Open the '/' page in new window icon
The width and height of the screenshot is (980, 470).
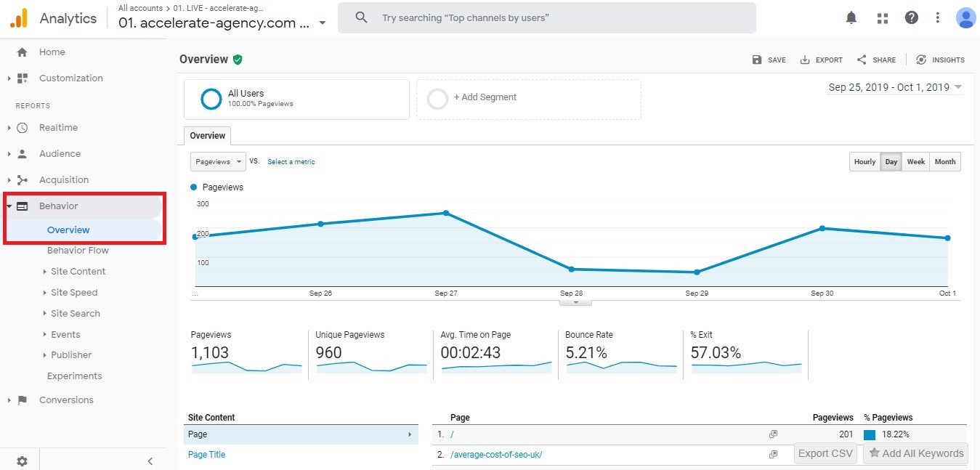pyautogui.click(x=773, y=434)
